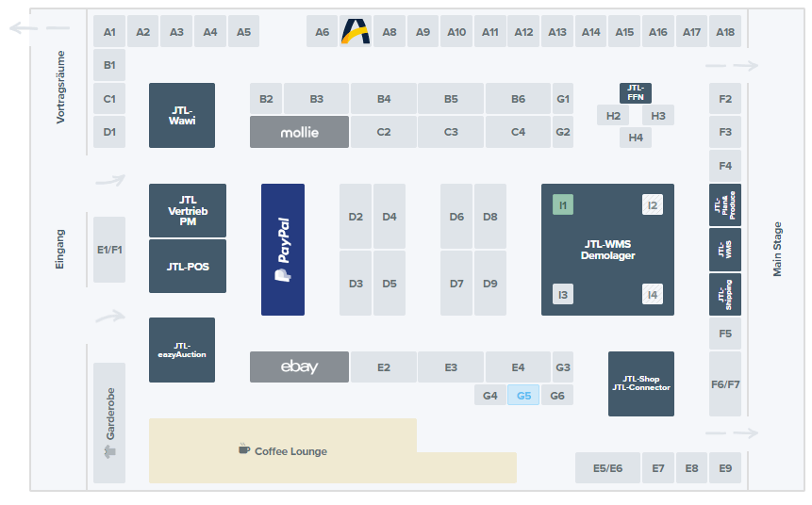The image size is (812, 505).
Task: Select booth D6
Action: click(x=456, y=217)
